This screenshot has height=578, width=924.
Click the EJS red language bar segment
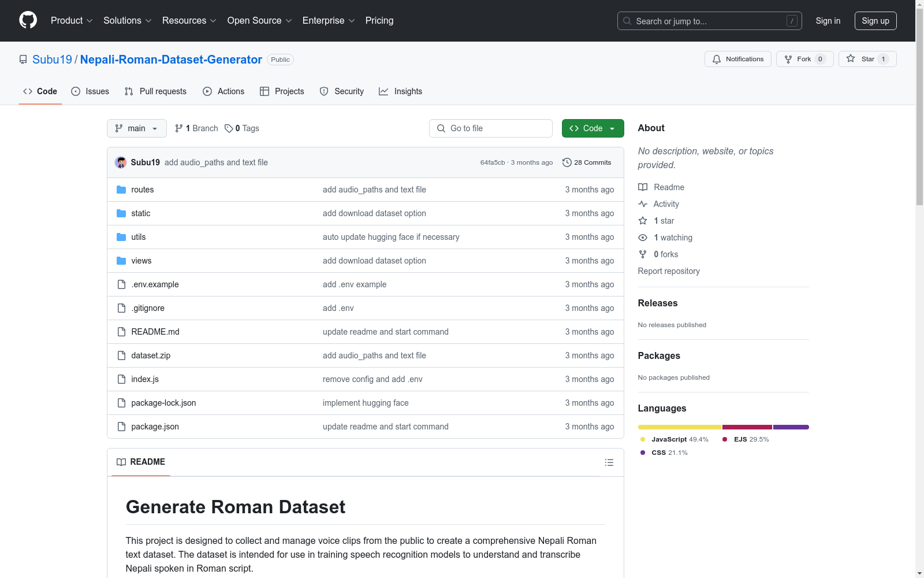tap(747, 427)
